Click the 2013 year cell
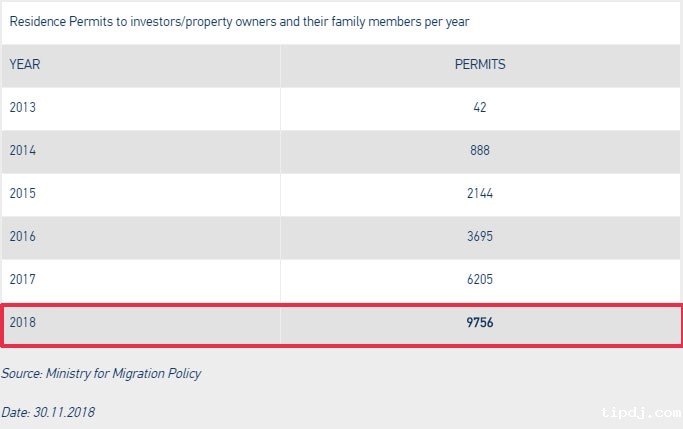This screenshot has height=429, width=683. point(22,107)
